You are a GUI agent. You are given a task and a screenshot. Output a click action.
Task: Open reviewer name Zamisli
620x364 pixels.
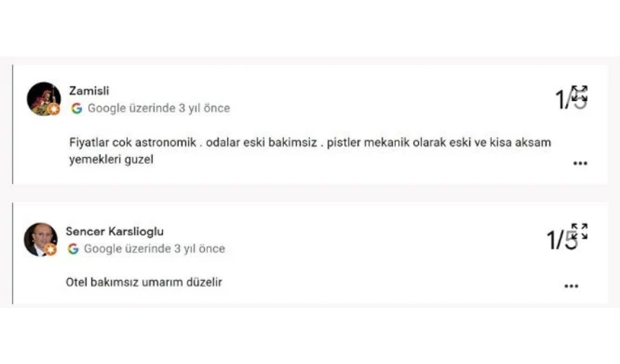point(89,91)
